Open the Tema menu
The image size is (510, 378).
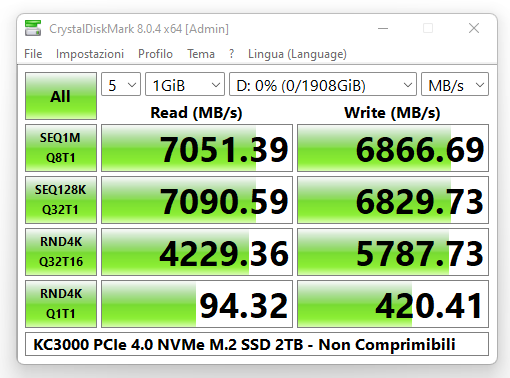pos(201,54)
